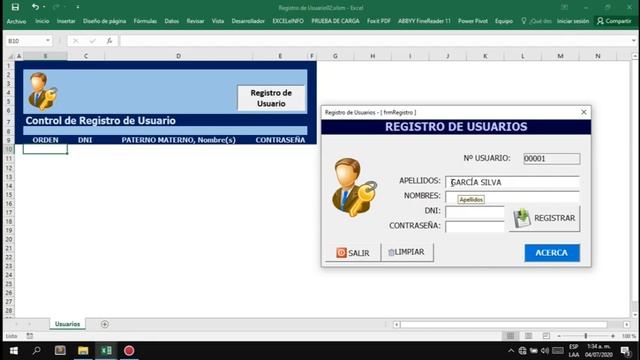640x360 pixels.
Task: Open the Power Pivot tab
Action: click(x=473, y=21)
